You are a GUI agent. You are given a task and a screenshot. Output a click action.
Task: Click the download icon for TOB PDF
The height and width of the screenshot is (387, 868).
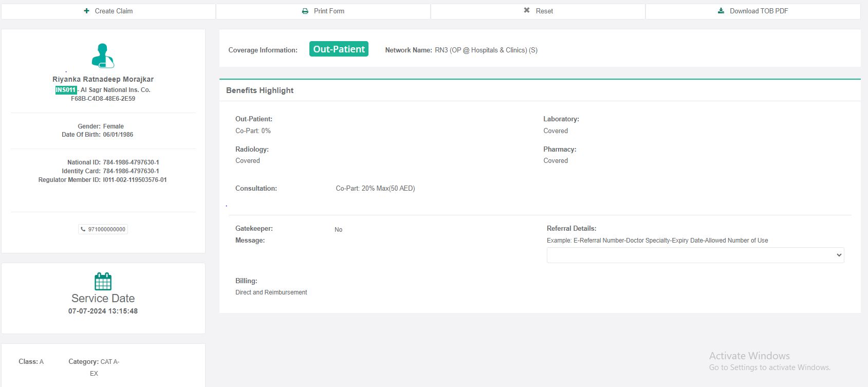[721, 11]
